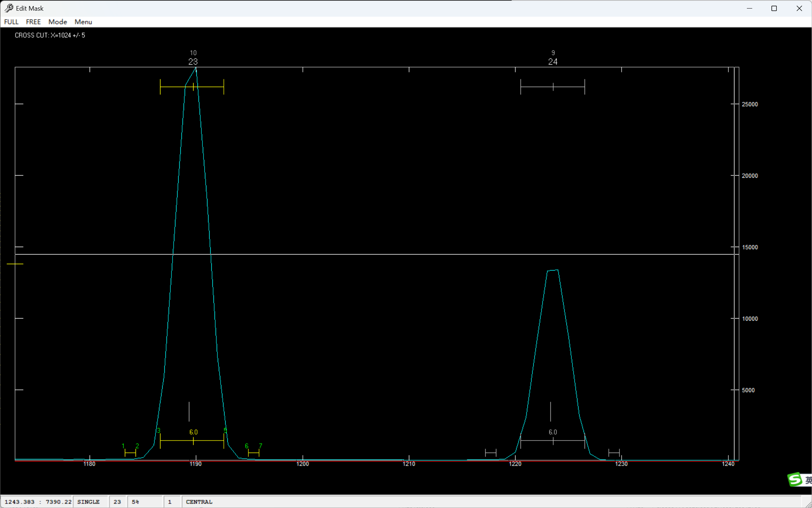The height and width of the screenshot is (508, 812).
Task: Select order label 24 above second peak
Action: [x=552, y=62]
